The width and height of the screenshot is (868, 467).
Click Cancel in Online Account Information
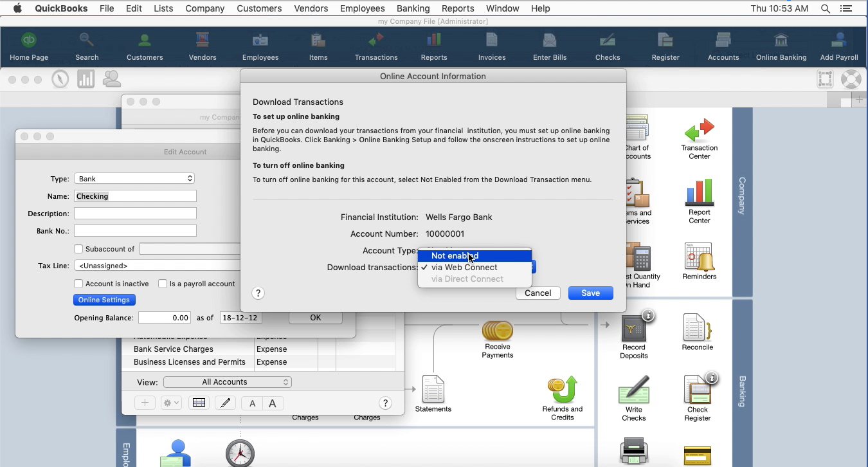tap(538, 293)
